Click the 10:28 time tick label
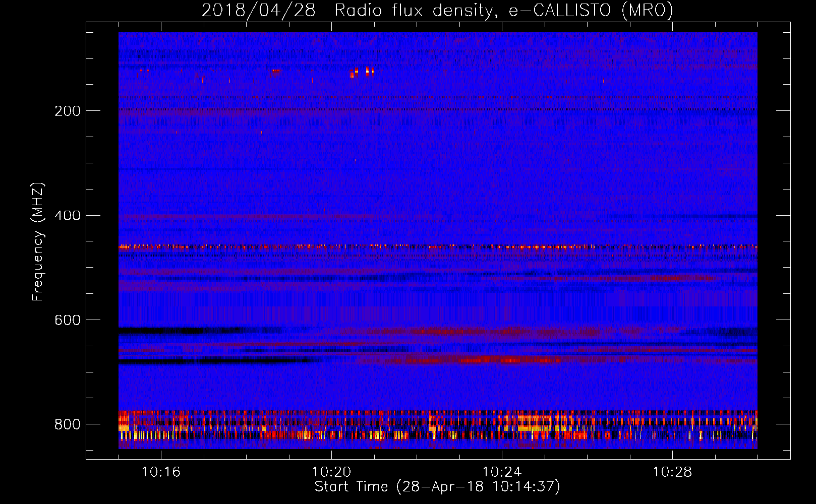816x504 pixels. point(672,472)
